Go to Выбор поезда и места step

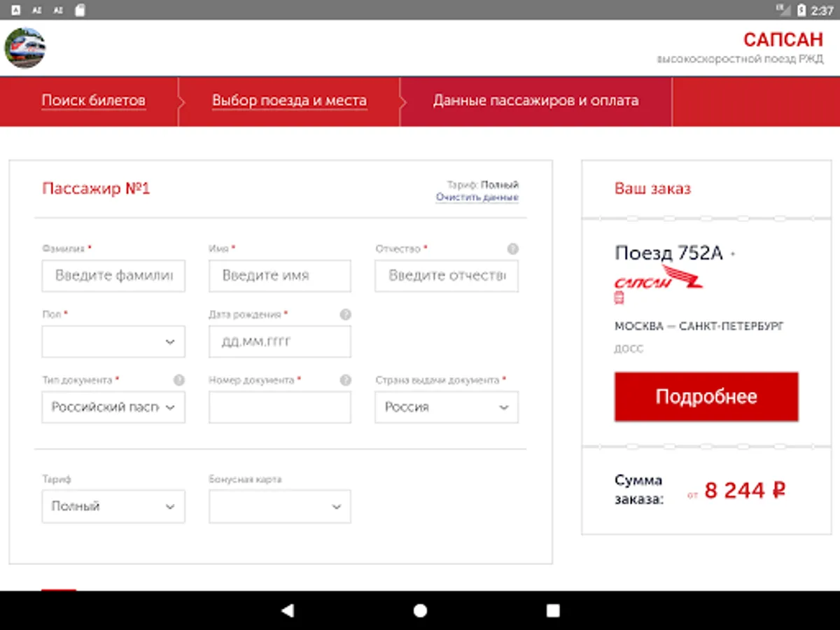point(289,101)
